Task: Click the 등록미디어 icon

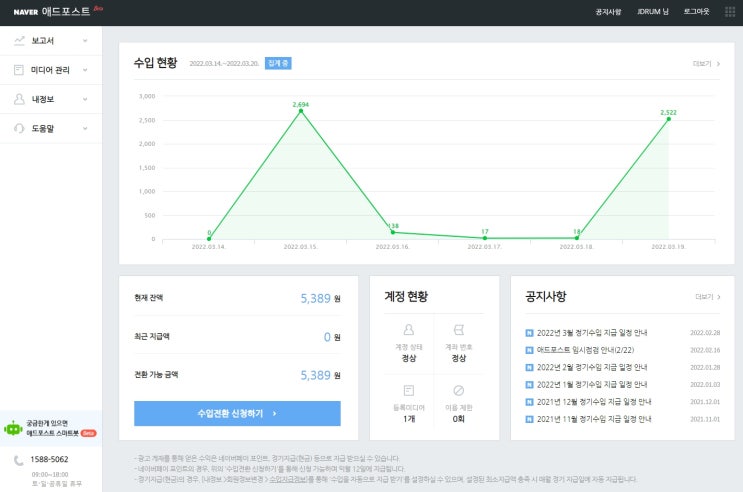Action: (408, 390)
